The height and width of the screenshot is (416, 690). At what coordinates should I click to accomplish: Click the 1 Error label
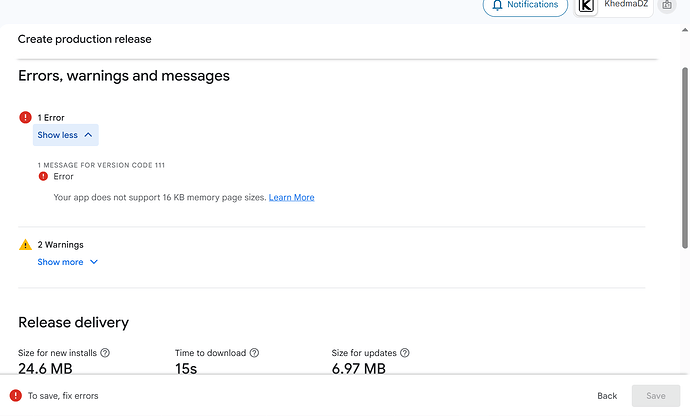tap(51, 118)
